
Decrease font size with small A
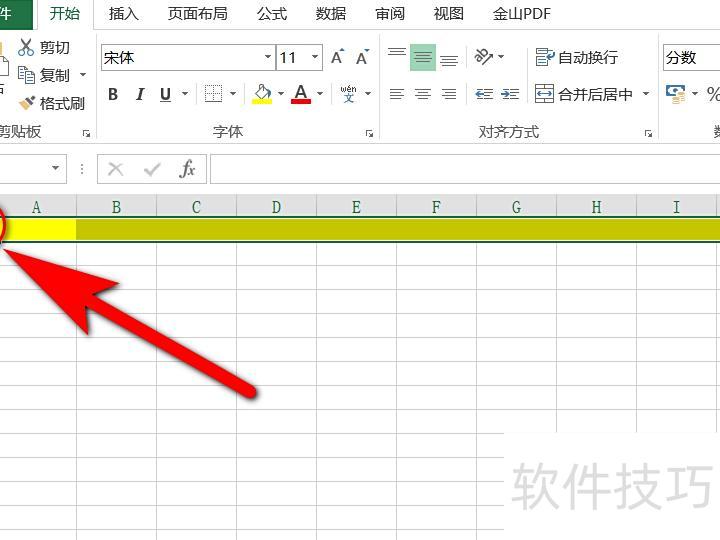[x=362, y=57]
